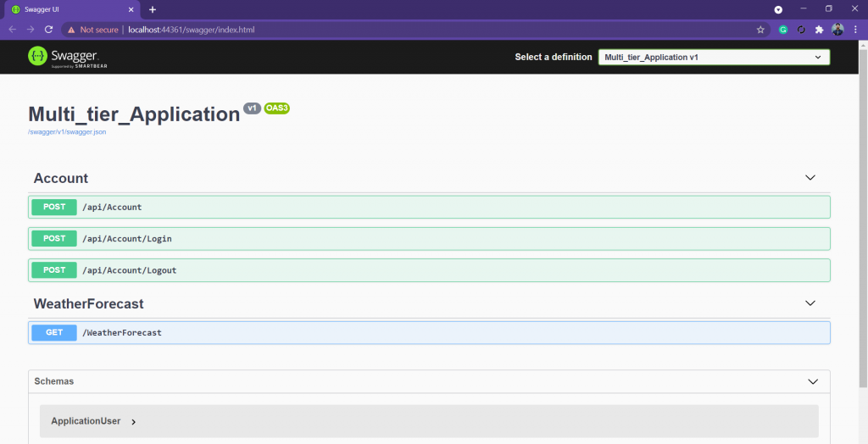This screenshot has height=444, width=868.
Task: Click POST badge of /api/Account/Login
Action: click(x=54, y=239)
